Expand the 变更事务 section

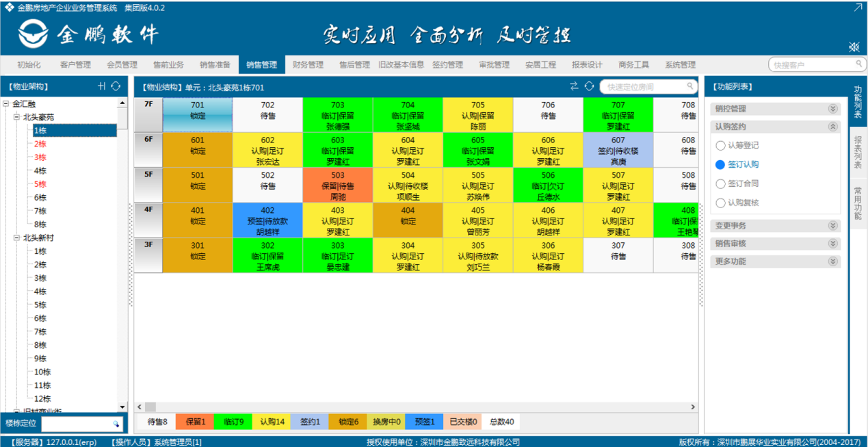tap(832, 226)
